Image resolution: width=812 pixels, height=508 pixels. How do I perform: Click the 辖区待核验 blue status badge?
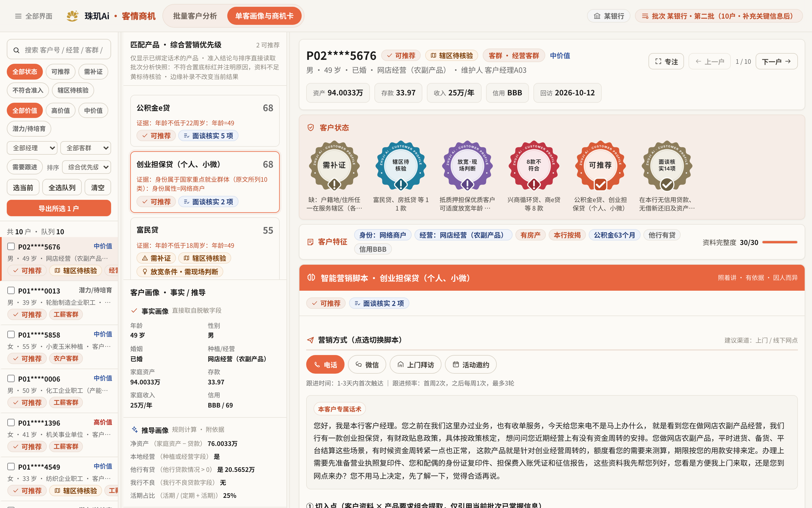pyautogui.click(x=401, y=166)
